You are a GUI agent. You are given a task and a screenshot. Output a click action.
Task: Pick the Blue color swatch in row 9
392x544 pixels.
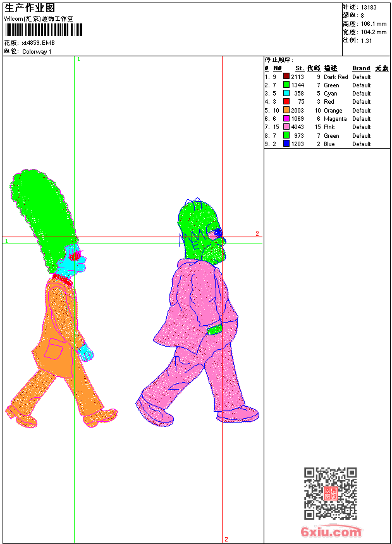click(x=286, y=144)
